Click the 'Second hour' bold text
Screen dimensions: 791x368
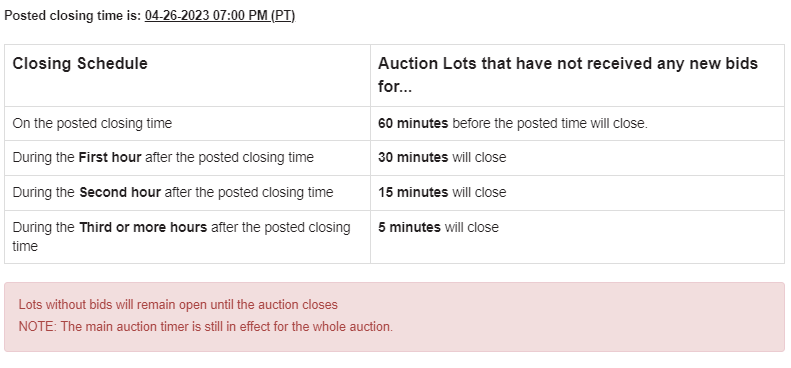click(120, 192)
